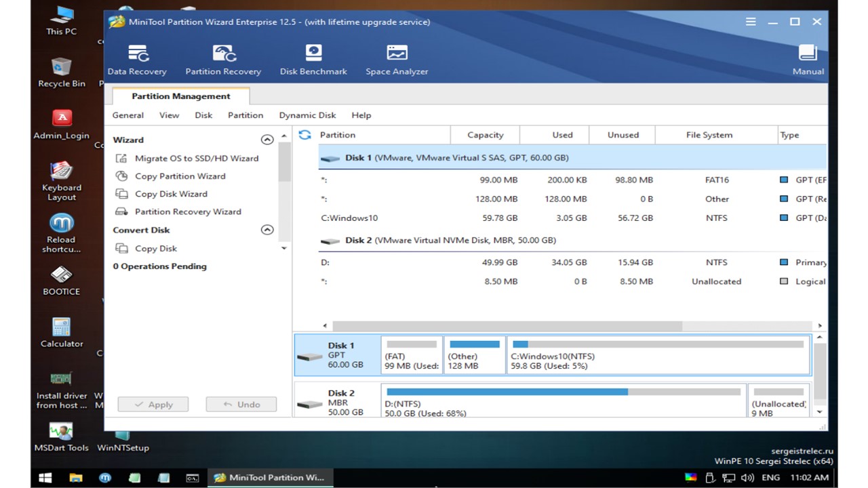This screenshot has width=868, height=488.
Task: Open the Help menu
Action: coord(361,115)
